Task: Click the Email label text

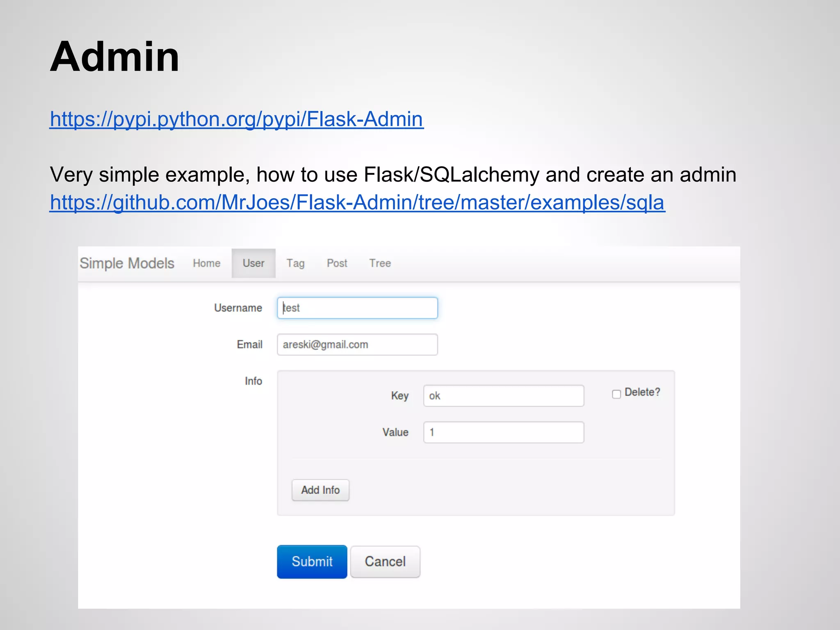Action: [249, 345]
